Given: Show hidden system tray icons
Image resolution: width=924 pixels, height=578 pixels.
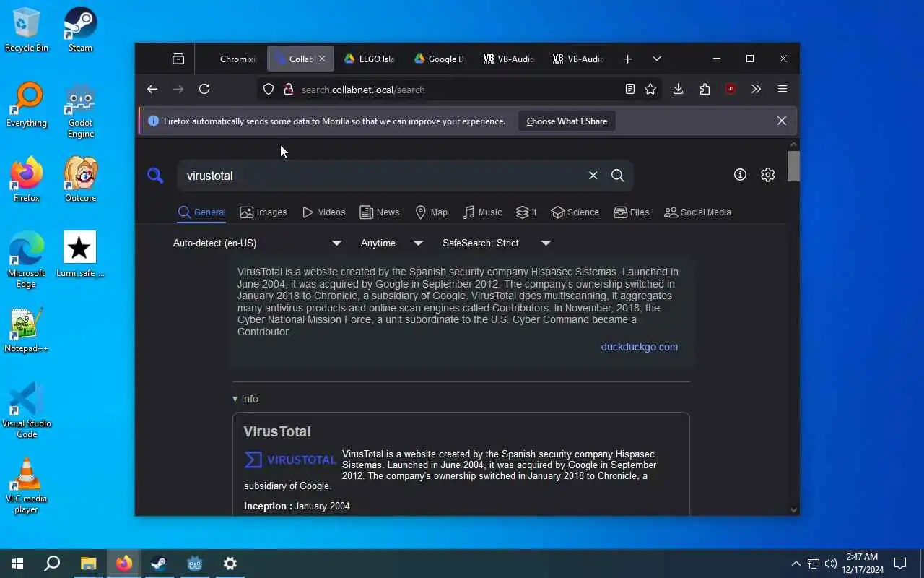Looking at the screenshot, I should click(x=796, y=564).
